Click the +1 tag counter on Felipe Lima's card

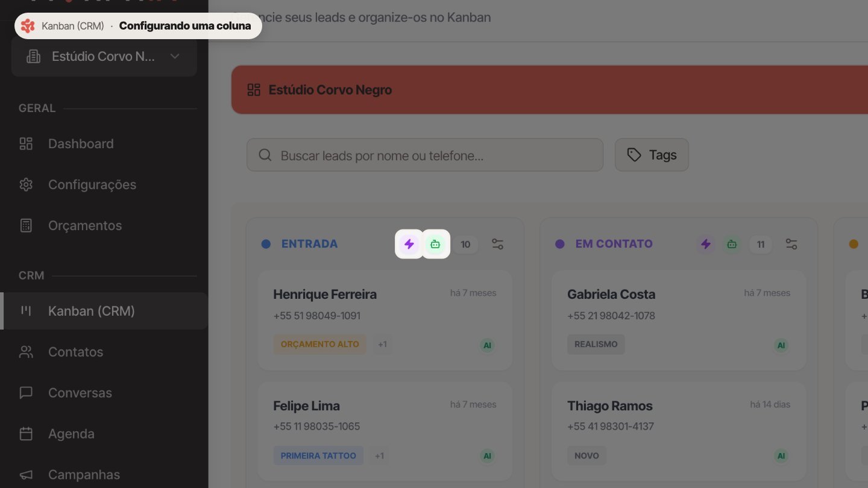[380, 455]
